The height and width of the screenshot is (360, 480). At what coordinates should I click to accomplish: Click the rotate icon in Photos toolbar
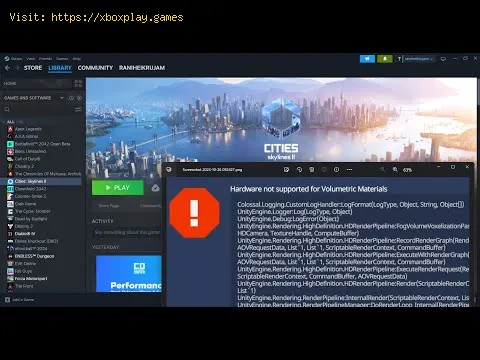[x=299, y=170]
